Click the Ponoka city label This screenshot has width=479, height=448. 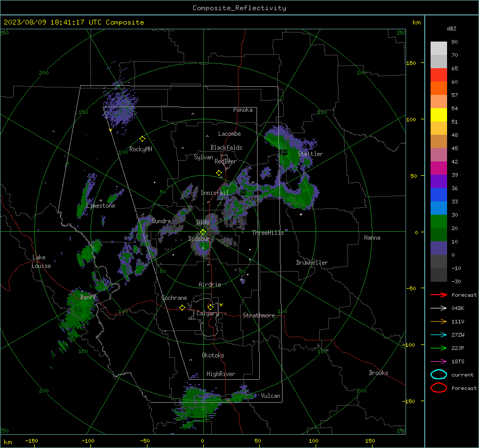[x=243, y=110]
